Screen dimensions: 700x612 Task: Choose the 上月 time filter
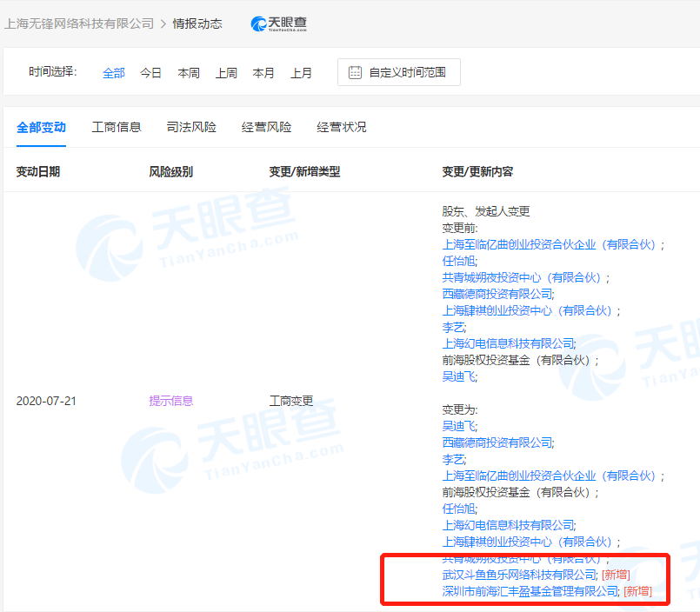pyautogui.click(x=302, y=73)
